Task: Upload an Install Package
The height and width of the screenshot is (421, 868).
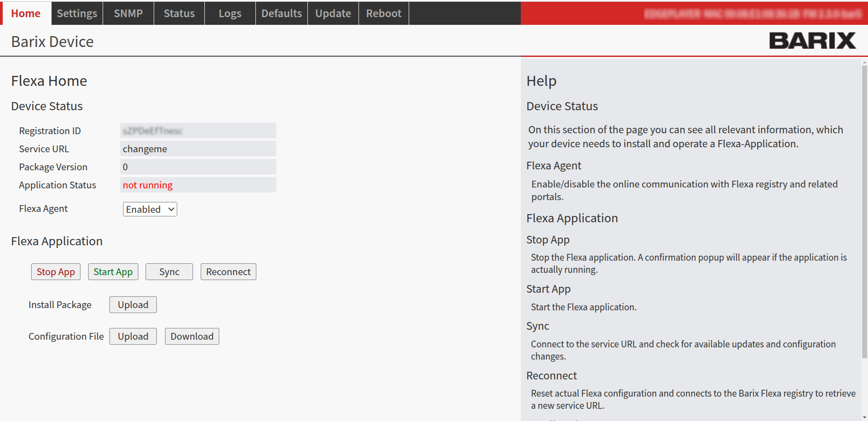Action: 133,305
